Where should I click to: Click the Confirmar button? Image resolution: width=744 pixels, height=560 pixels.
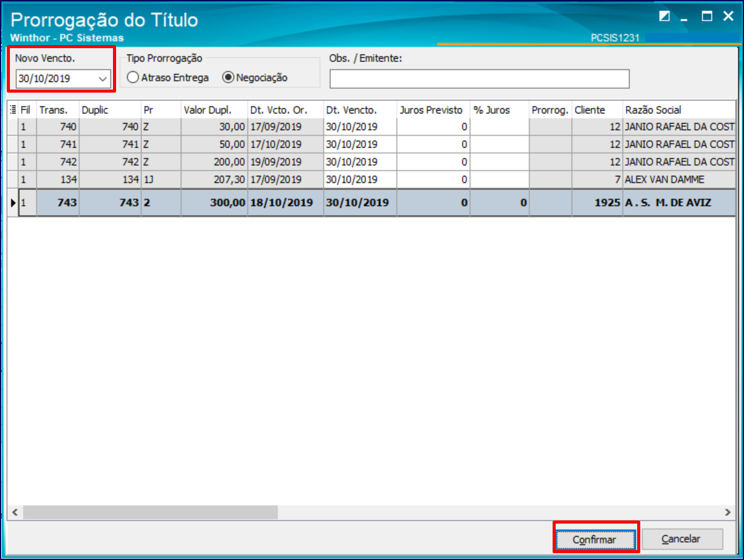(595, 540)
